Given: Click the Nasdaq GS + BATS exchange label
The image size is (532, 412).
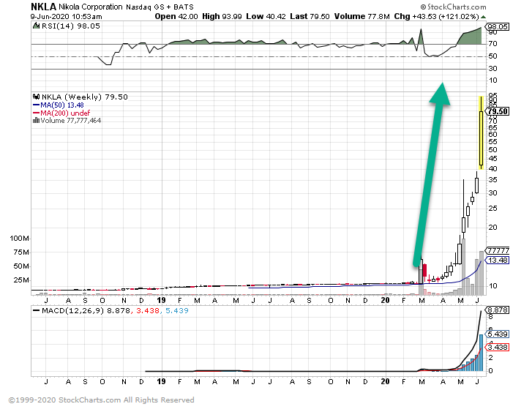Looking at the screenshot, I should [x=160, y=7].
